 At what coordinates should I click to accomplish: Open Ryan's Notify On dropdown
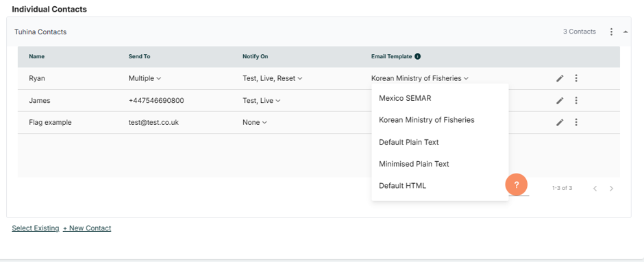[272, 78]
